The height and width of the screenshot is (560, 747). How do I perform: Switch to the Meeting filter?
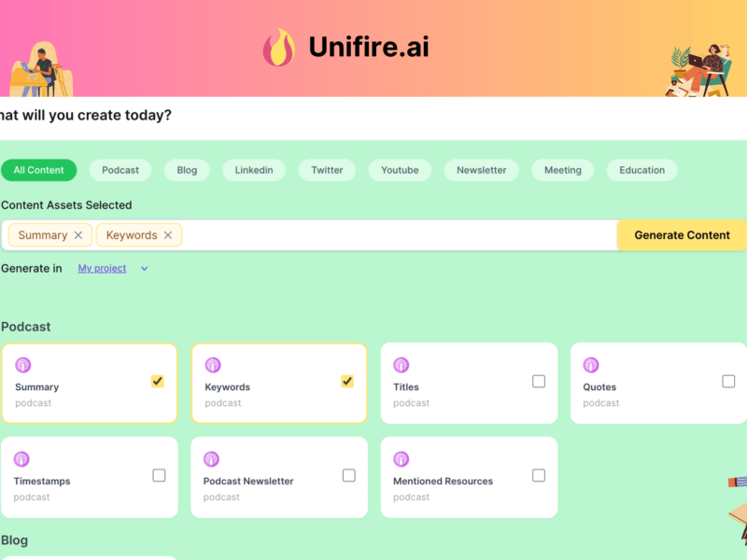[563, 170]
